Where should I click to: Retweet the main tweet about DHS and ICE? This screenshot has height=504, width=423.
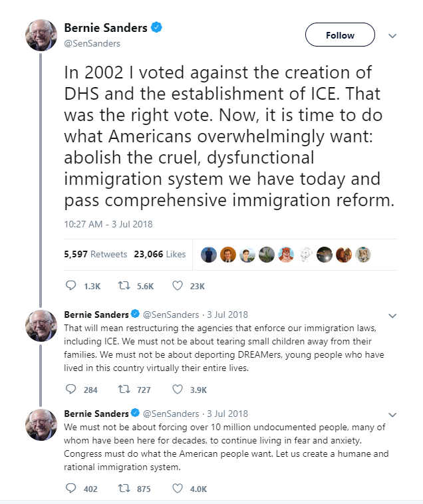pos(124,285)
